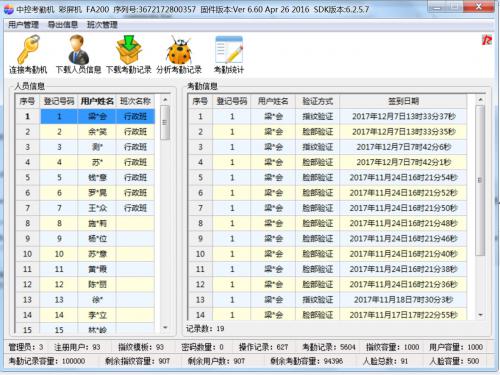500x375 pixels.
Task: Click attendance list scrollbar up arrow
Action: (480, 100)
